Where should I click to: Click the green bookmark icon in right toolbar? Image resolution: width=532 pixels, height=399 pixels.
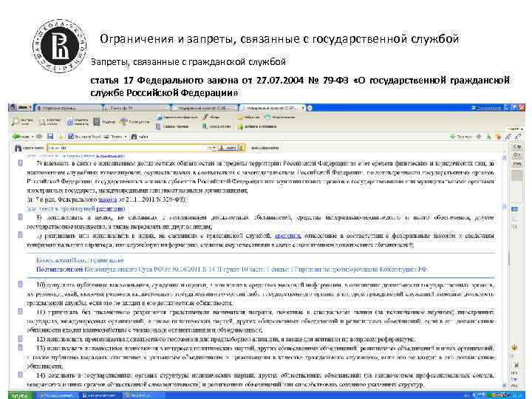(488, 137)
